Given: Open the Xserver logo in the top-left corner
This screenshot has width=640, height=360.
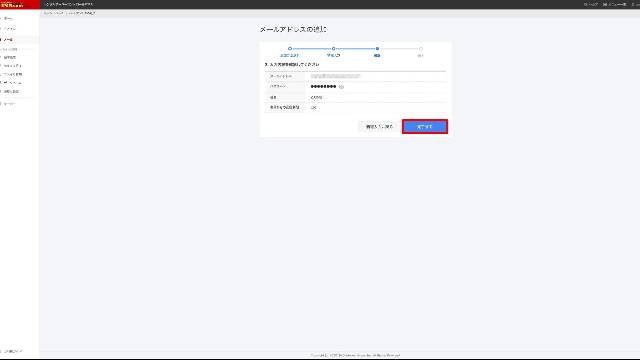Looking at the screenshot, I should pos(12,4).
